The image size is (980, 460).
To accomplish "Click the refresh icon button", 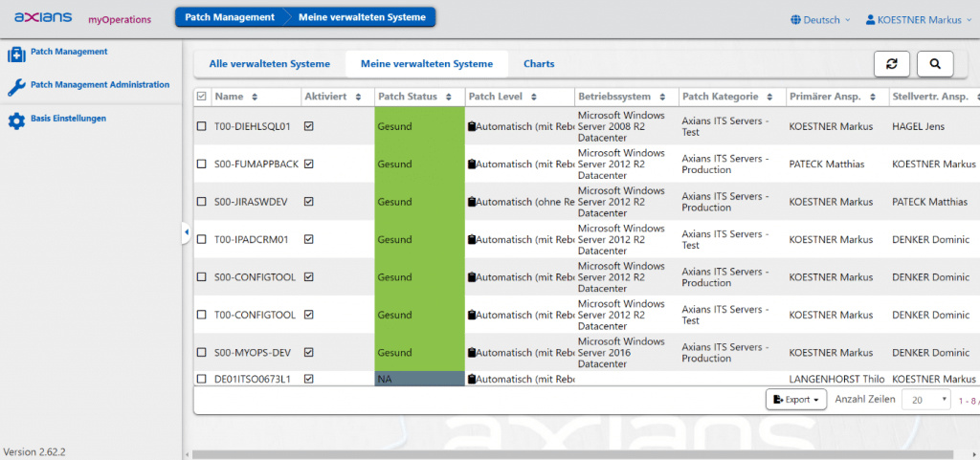I will tap(892, 64).
